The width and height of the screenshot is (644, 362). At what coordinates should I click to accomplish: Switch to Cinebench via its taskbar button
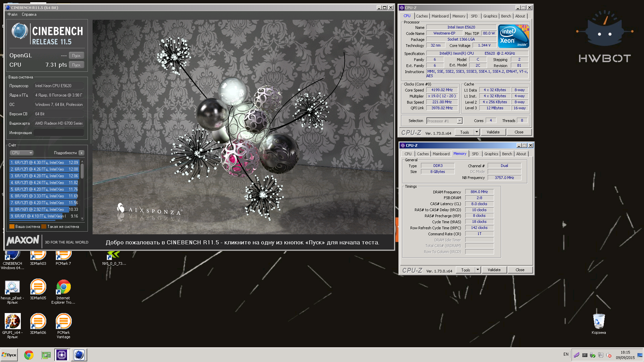(79, 355)
